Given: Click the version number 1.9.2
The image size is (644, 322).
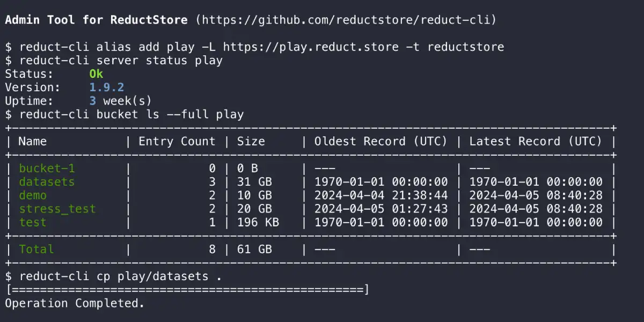Looking at the screenshot, I should tap(107, 87).
